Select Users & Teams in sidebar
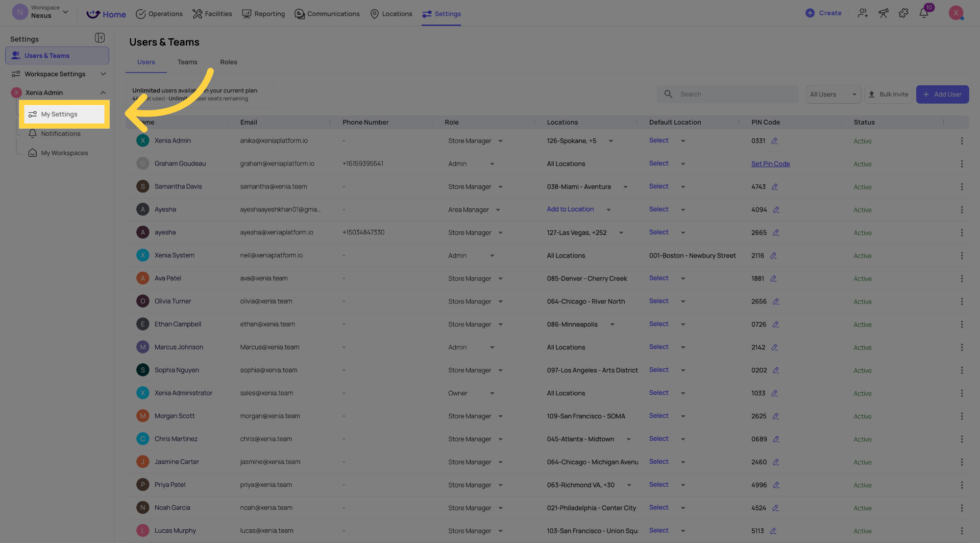This screenshot has height=543, width=980. click(57, 56)
